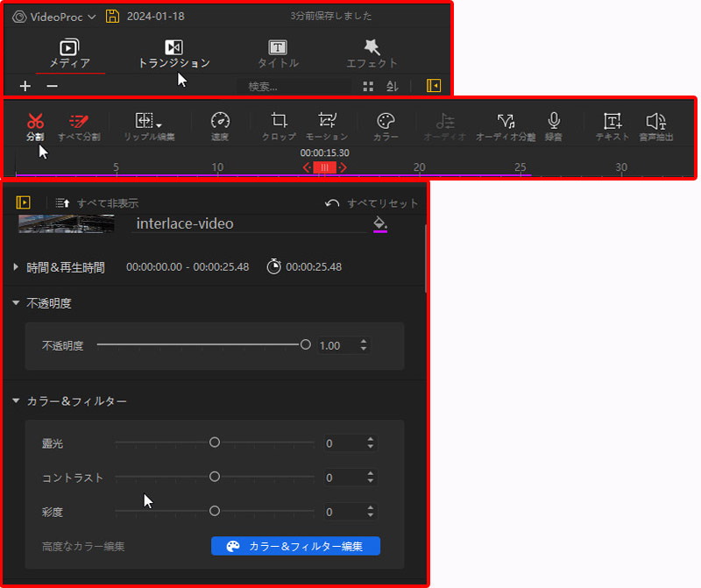Click the Split (分割) scissors icon
This screenshot has height=588, width=701.
coord(35,122)
